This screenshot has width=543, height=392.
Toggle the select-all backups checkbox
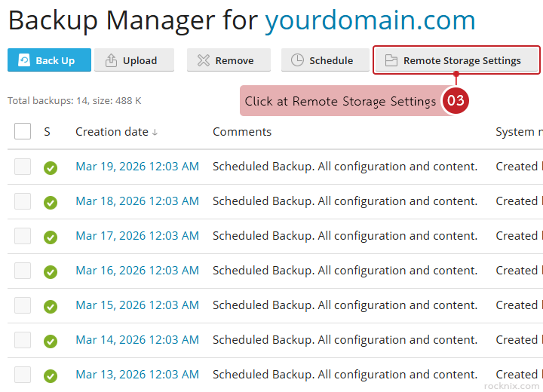(23, 132)
